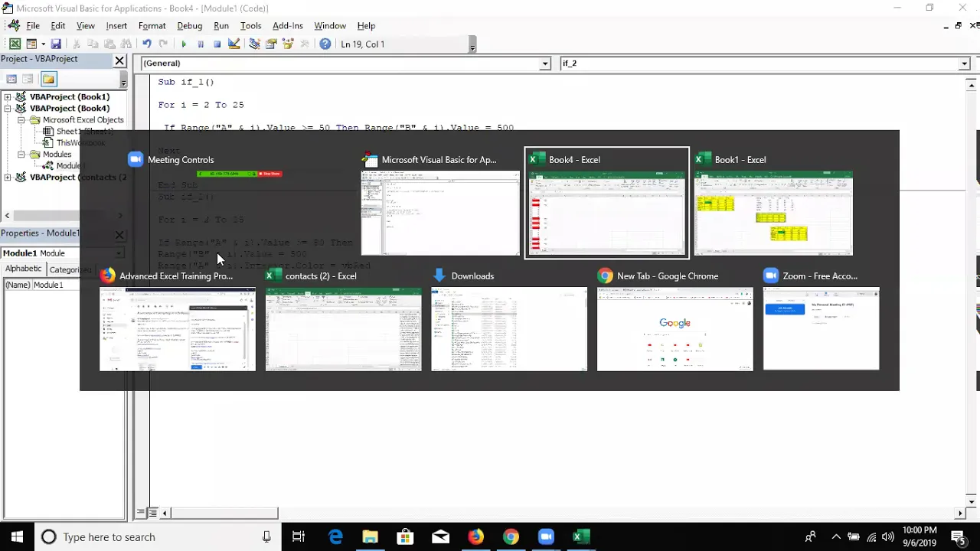Open the Debug menu
This screenshot has height=551, width=980.
pos(190,26)
